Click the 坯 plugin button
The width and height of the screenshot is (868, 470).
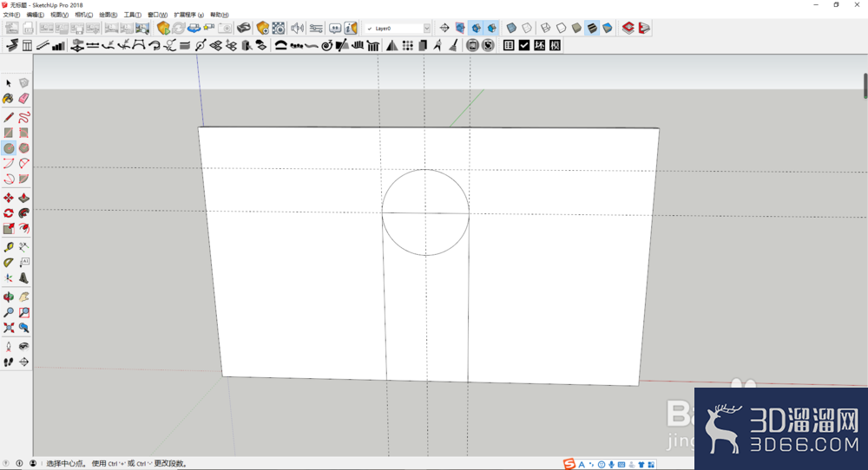pos(540,45)
